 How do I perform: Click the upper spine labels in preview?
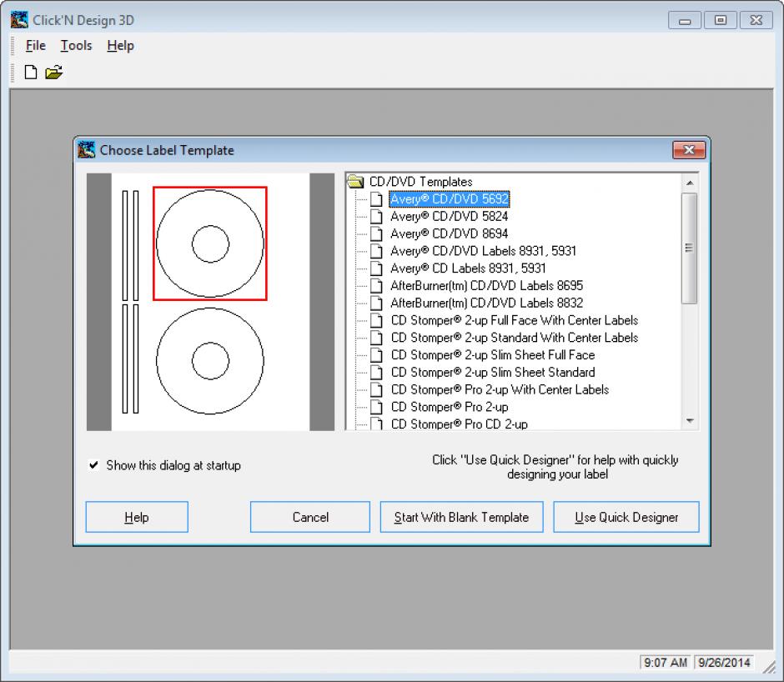click(130, 245)
